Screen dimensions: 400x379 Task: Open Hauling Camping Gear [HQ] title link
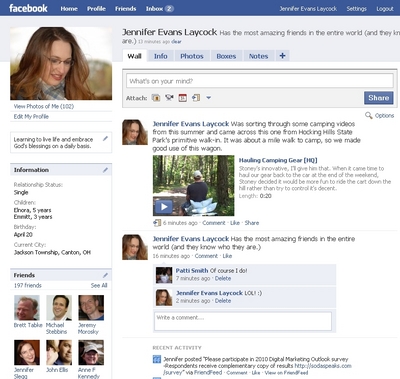[x=278, y=160]
